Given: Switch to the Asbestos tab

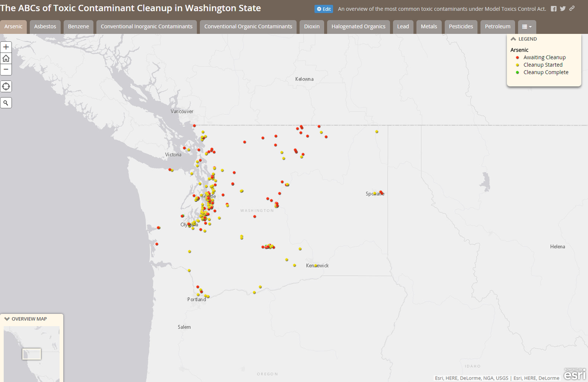Looking at the screenshot, I should coord(45,26).
